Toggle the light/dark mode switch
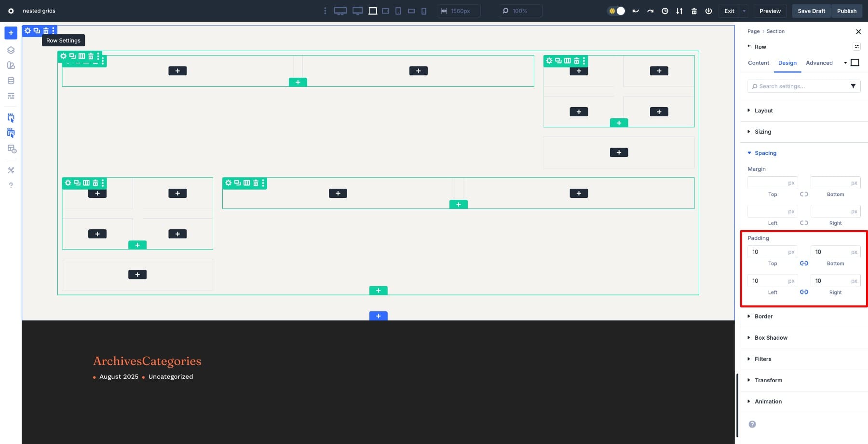 pyautogui.click(x=617, y=11)
